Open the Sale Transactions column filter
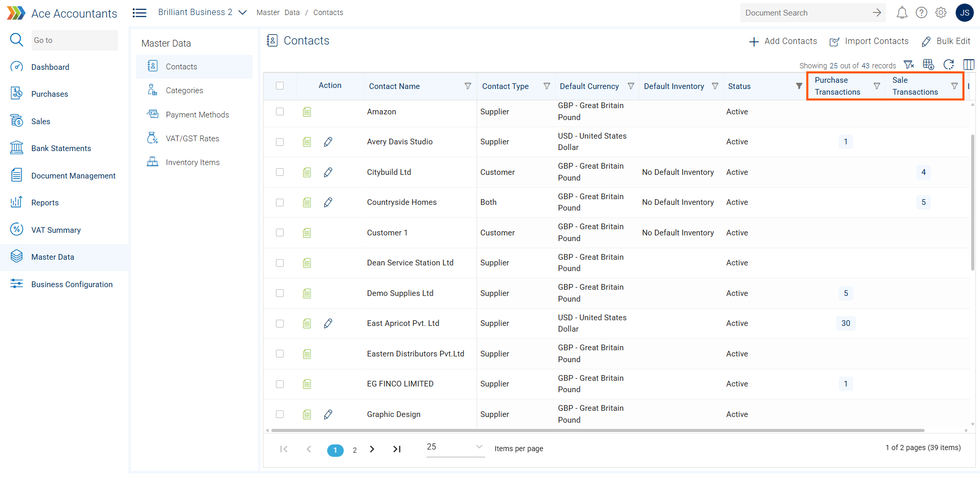Viewport: 980px width, 477px height. [955, 86]
